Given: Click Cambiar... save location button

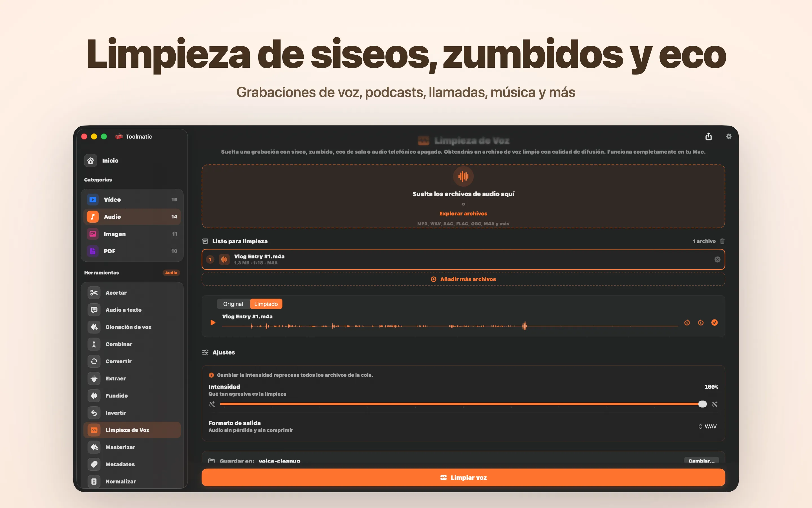Looking at the screenshot, I should 701,460.
